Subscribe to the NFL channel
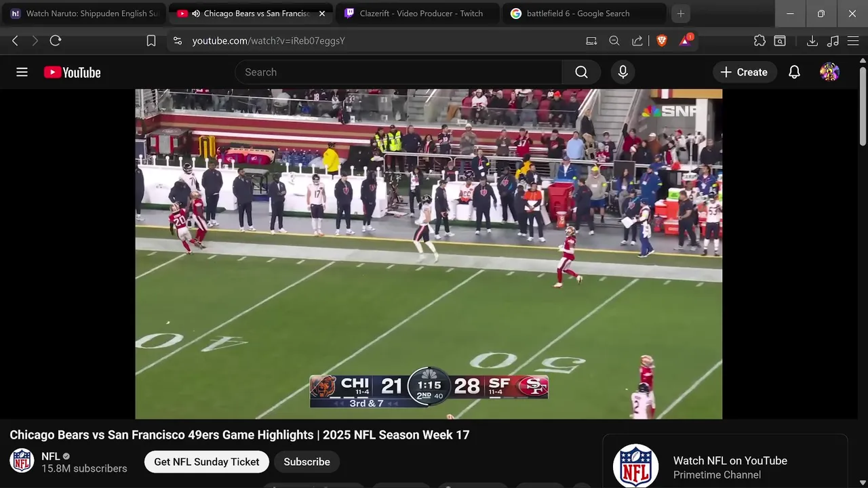 307,462
